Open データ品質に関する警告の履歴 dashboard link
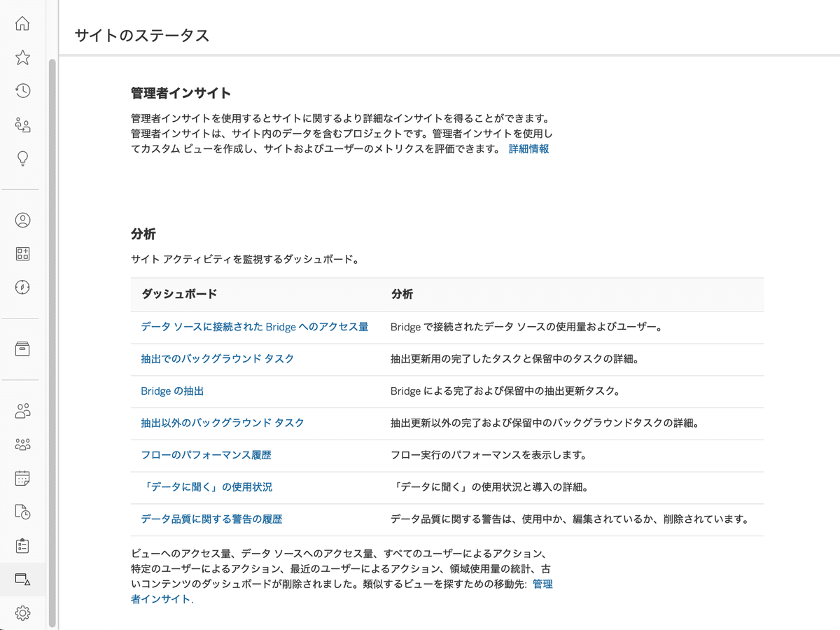840x630 pixels. (211, 519)
